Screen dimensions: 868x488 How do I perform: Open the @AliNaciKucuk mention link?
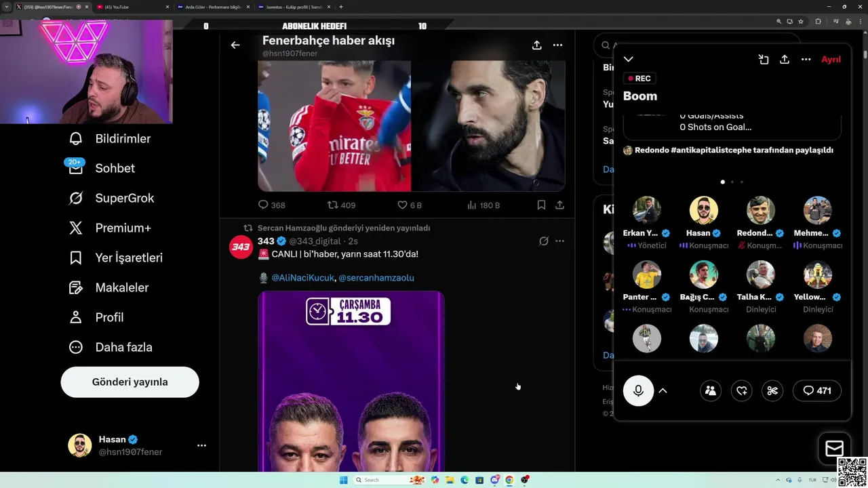point(302,278)
